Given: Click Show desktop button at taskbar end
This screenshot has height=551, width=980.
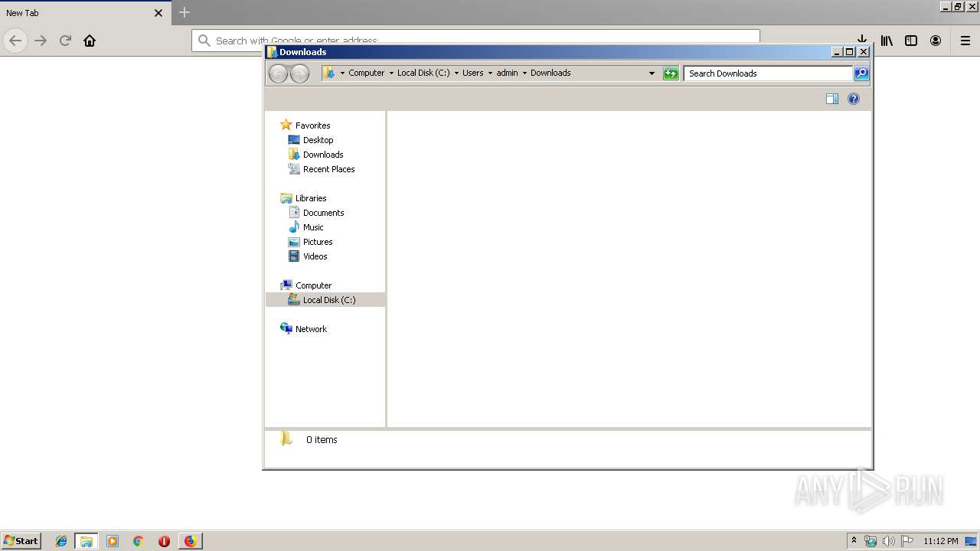Looking at the screenshot, I should 972,541.
